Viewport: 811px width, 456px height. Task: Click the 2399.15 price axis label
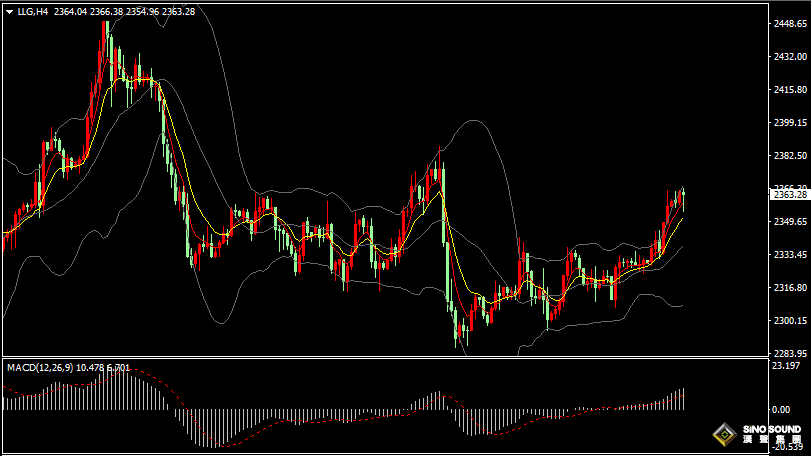(x=790, y=122)
